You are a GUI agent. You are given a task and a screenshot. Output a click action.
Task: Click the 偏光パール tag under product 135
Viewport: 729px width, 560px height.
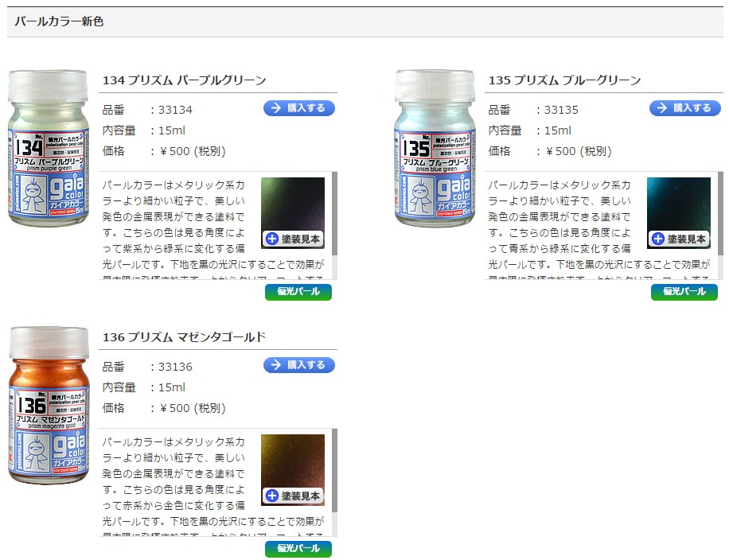click(684, 292)
